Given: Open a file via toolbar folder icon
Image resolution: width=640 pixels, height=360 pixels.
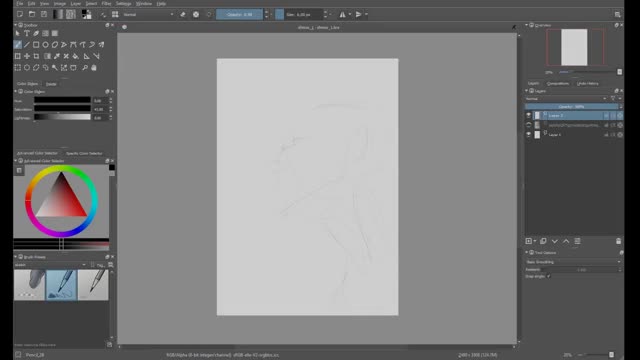Looking at the screenshot, I should 32,14.
